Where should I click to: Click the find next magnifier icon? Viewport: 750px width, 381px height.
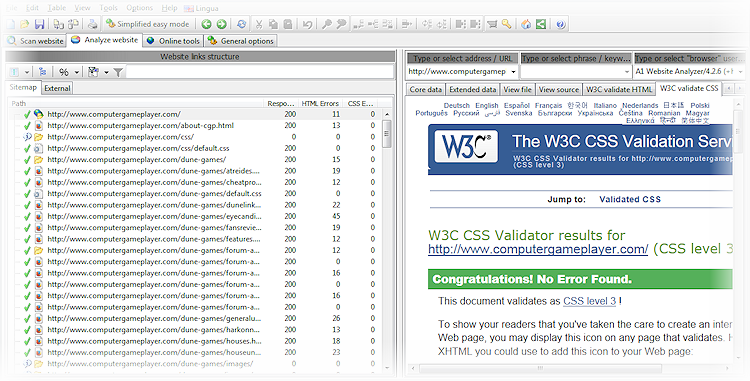341,24
